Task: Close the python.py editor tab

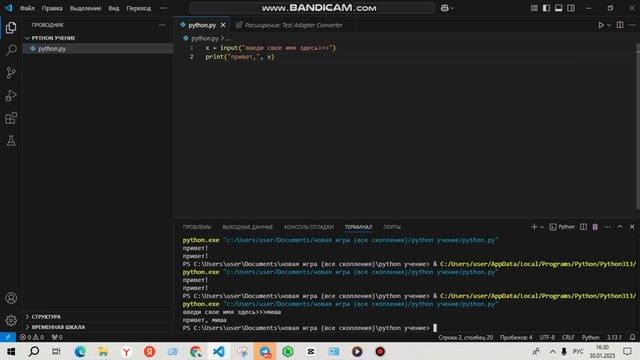Action: pyautogui.click(x=223, y=25)
